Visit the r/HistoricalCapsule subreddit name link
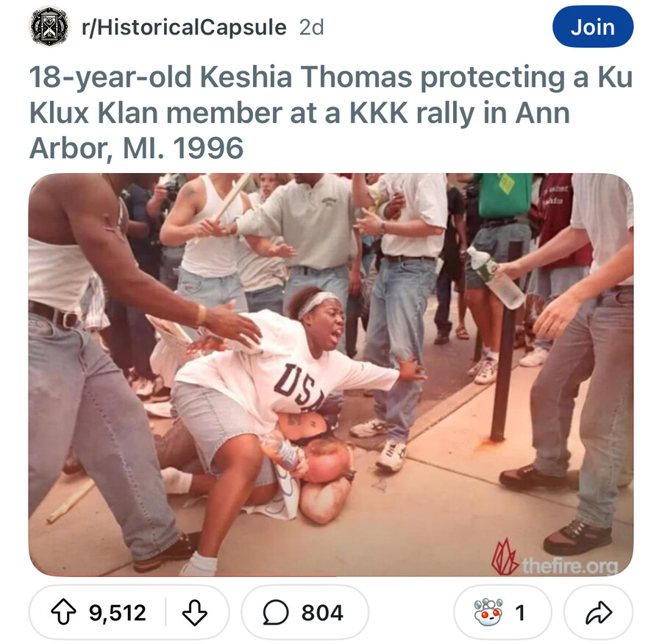This screenshot has height=644, width=662. click(184, 27)
